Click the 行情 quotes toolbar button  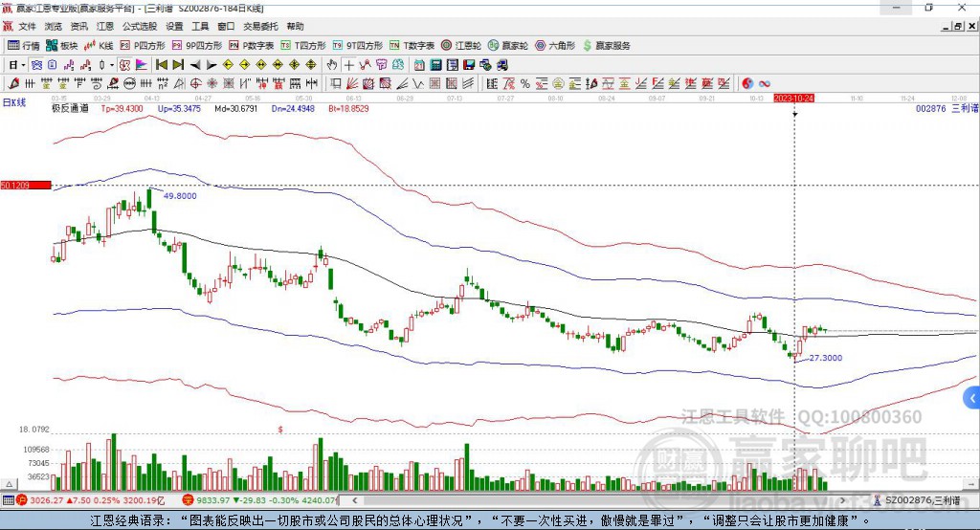pyautogui.click(x=23, y=46)
